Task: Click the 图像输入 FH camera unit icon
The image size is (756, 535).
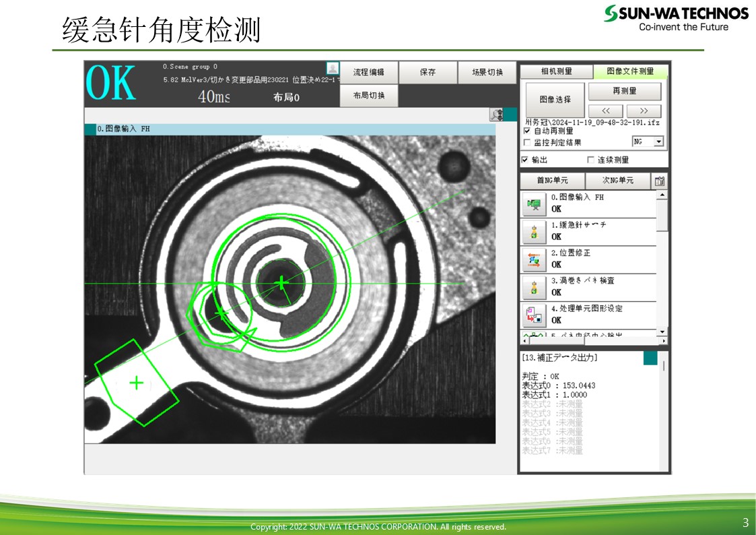Action: pos(535,204)
